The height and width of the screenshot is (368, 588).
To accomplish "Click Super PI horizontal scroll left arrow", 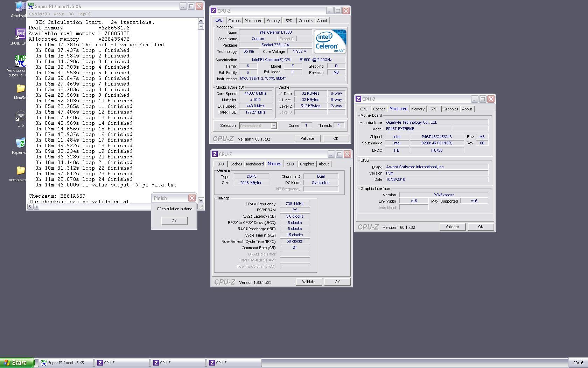I will pyautogui.click(x=30, y=206).
